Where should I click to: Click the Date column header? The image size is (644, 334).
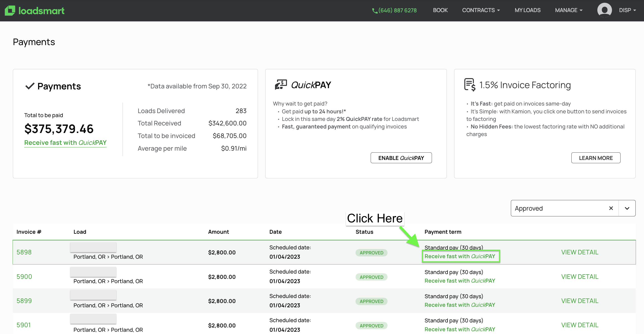pos(275,232)
